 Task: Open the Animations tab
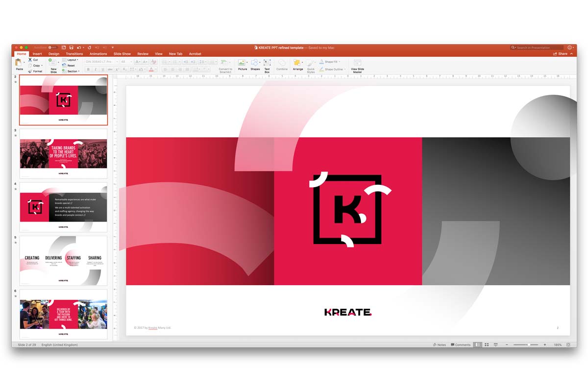pyautogui.click(x=98, y=54)
